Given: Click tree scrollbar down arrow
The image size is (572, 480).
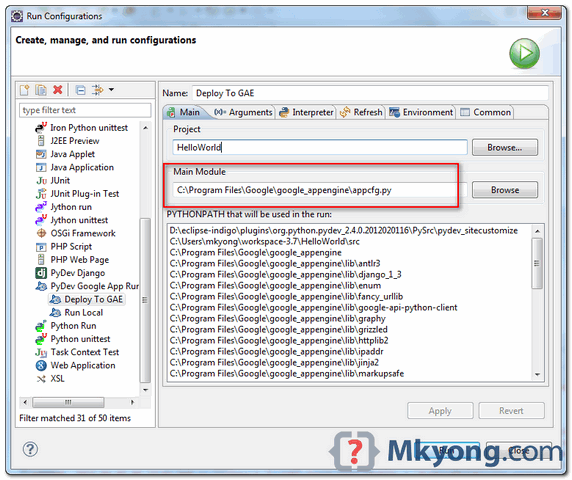Looking at the screenshot, I should (x=146, y=390).
